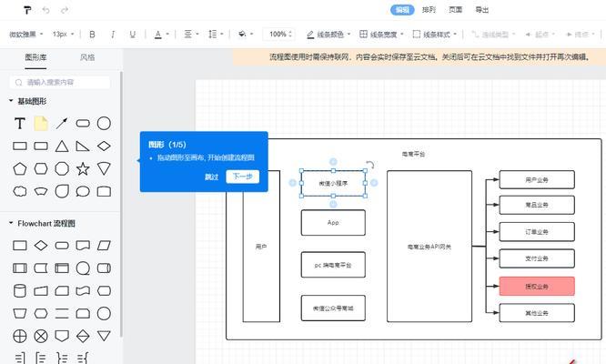The width and height of the screenshot is (606, 364).
Task: Select the diamond in basic shapes
Action: tap(104, 147)
